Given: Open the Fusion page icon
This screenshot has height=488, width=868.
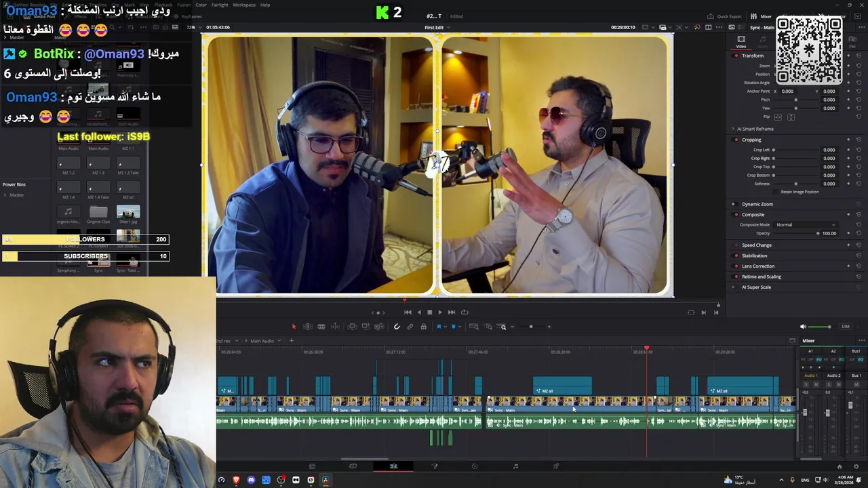Looking at the screenshot, I should pyautogui.click(x=435, y=466).
